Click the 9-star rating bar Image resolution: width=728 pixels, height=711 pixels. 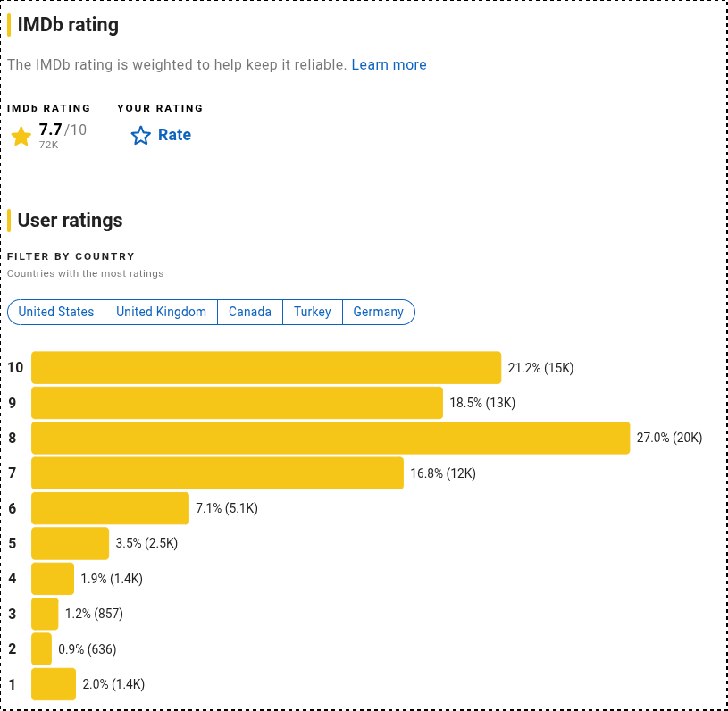(238, 403)
